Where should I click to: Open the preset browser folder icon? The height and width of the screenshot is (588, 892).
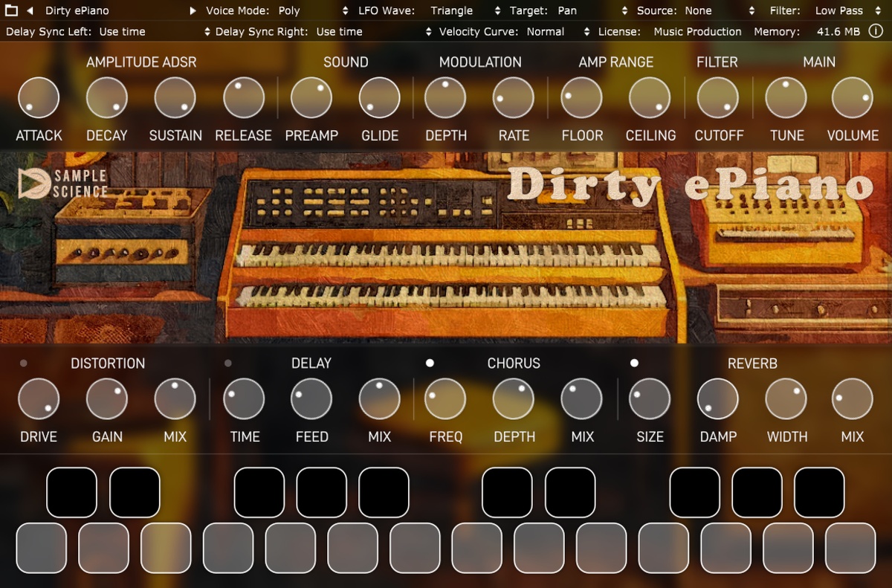11,10
